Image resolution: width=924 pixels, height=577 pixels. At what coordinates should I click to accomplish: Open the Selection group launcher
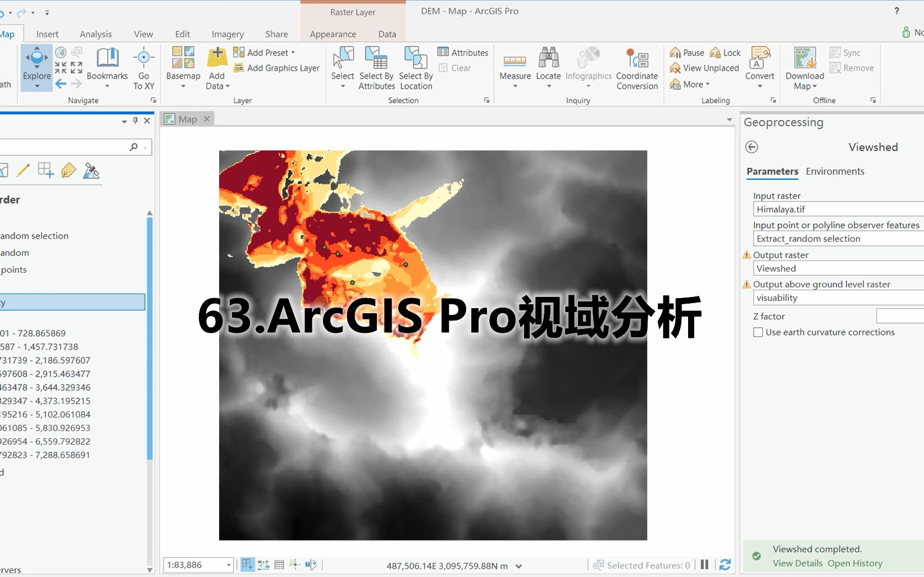pos(487,100)
